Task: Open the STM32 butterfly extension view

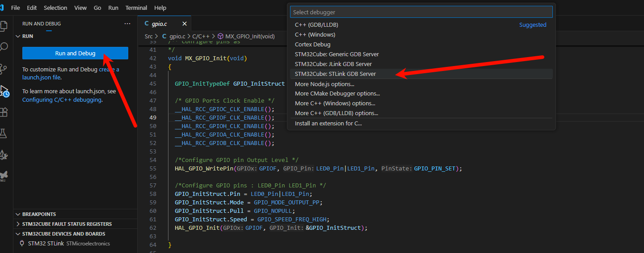Action: point(4,175)
